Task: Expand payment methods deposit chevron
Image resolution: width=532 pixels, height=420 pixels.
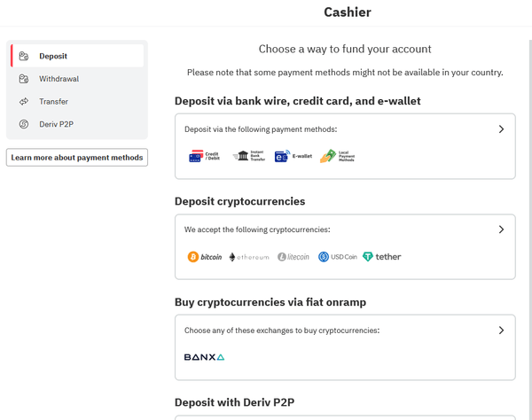Action: pyautogui.click(x=501, y=129)
